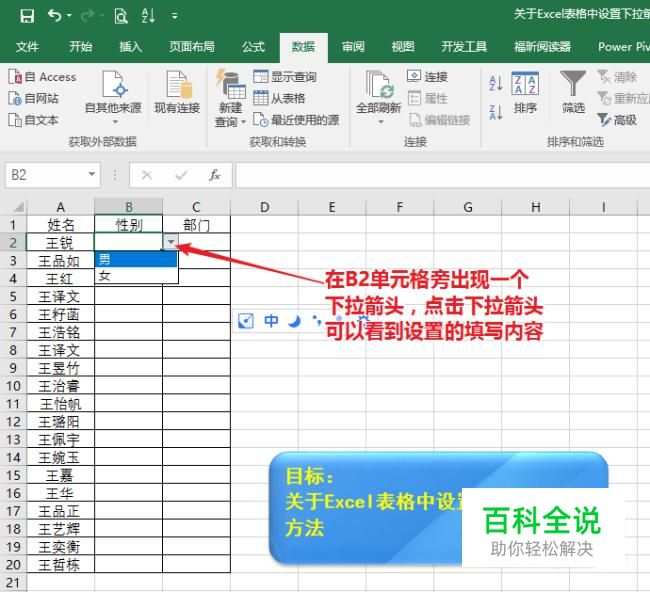Switch to the 开始 ribbon tab
This screenshot has height=592, width=650.
80,46
